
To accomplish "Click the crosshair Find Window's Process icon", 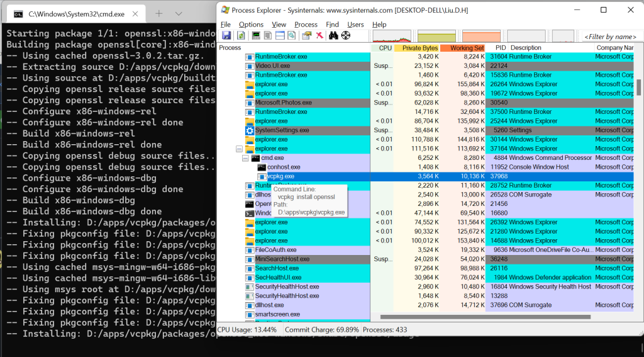I will tap(346, 36).
